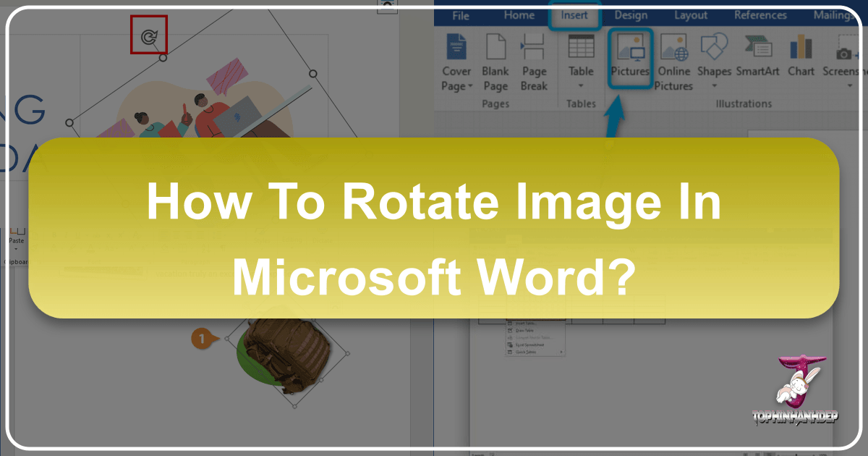Open the File menu

(x=461, y=14)
